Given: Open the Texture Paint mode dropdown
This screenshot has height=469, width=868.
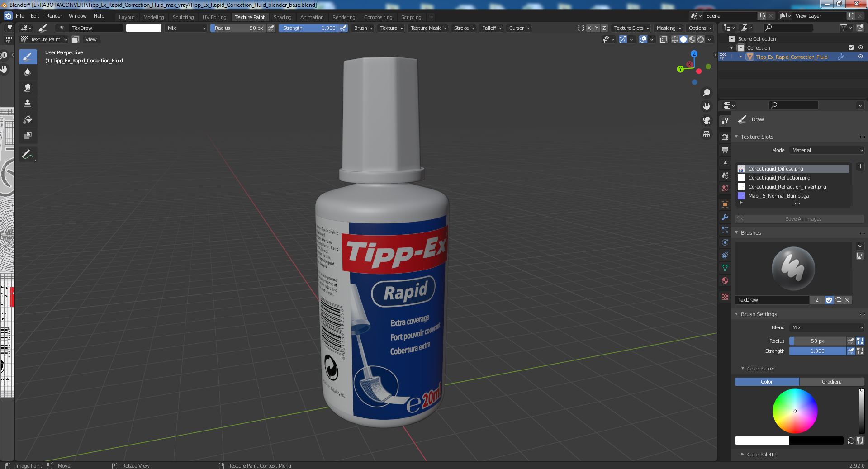Looking at the screenshot, I should (44, 39).
